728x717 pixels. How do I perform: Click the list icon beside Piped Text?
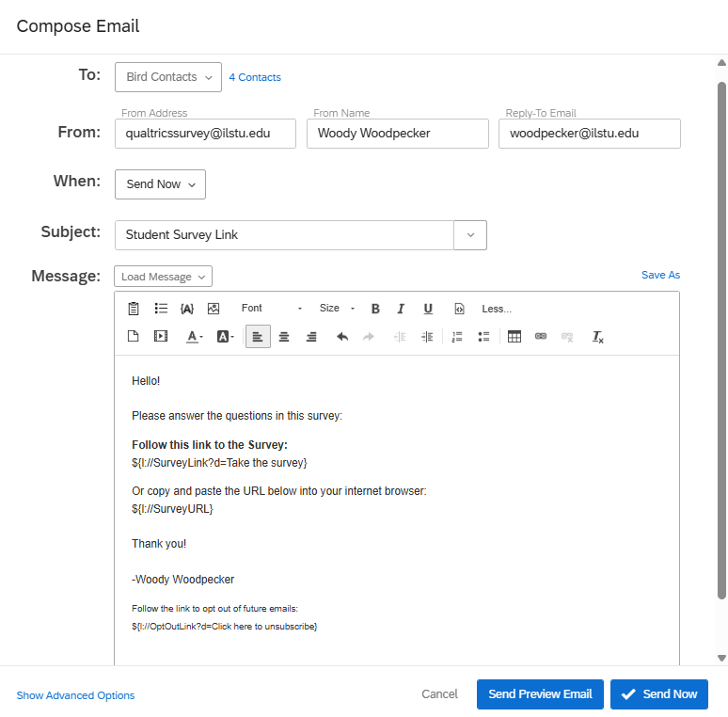tap(161, 309)
